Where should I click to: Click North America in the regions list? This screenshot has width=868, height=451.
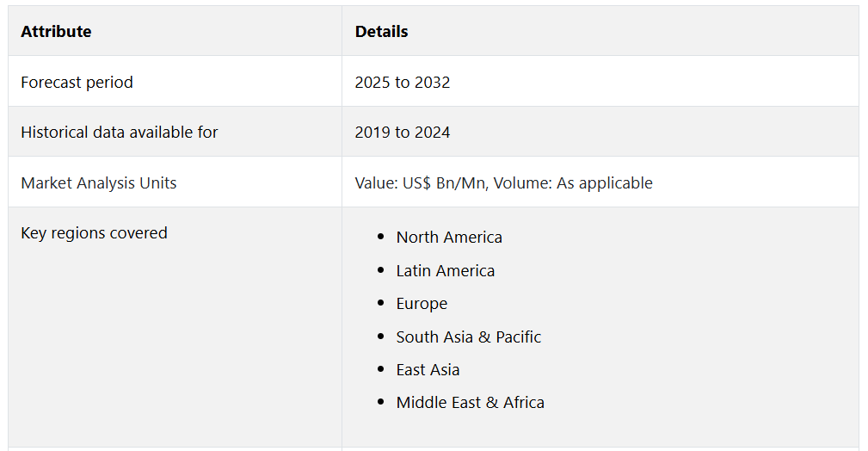449,238
